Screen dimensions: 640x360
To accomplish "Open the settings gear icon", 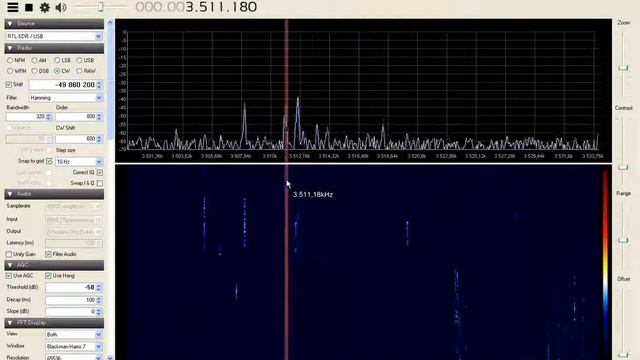I will coord(44,7).
